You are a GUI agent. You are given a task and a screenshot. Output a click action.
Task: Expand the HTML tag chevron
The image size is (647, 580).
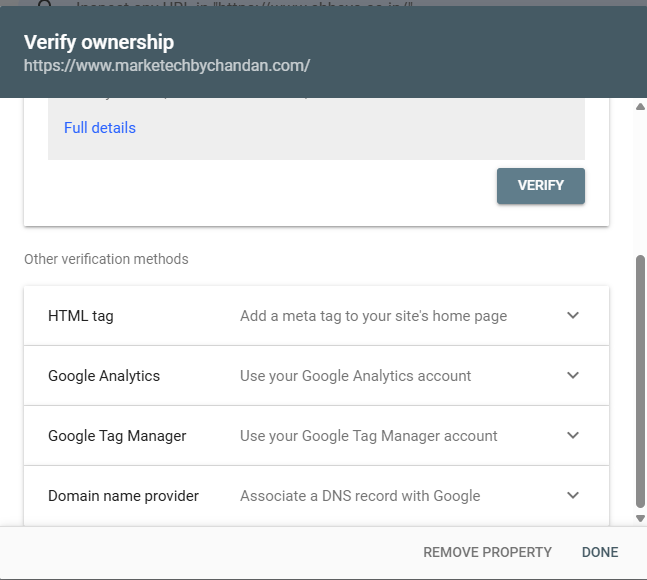tap(573, 316)
